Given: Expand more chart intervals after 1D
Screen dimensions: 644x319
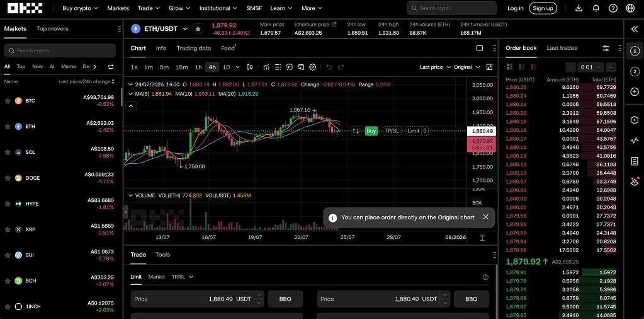Looking at the screenshot, I should click(237, 67).
